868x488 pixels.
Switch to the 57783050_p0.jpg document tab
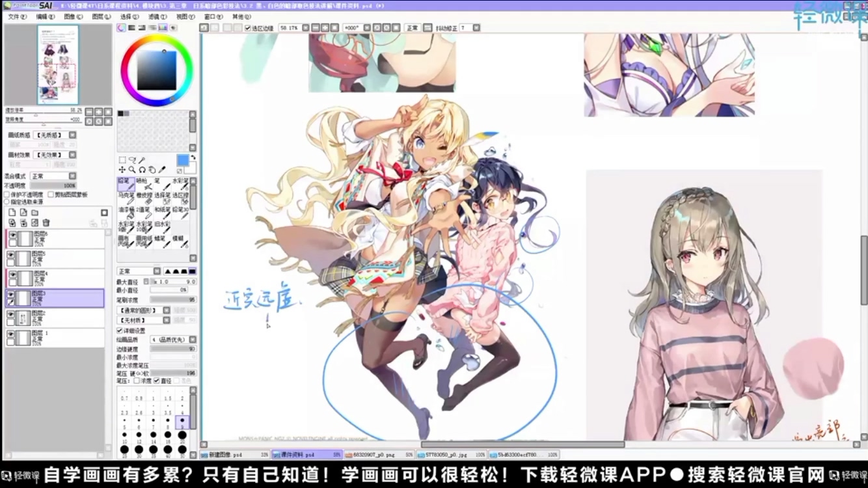point(453,455)
